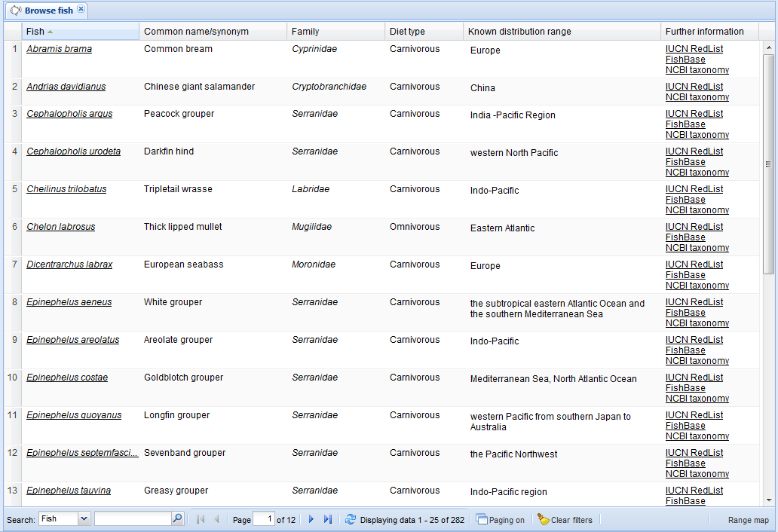Select the Browse fish tab
The width and height of the screenshot is (778, 532).
point(48,11)
